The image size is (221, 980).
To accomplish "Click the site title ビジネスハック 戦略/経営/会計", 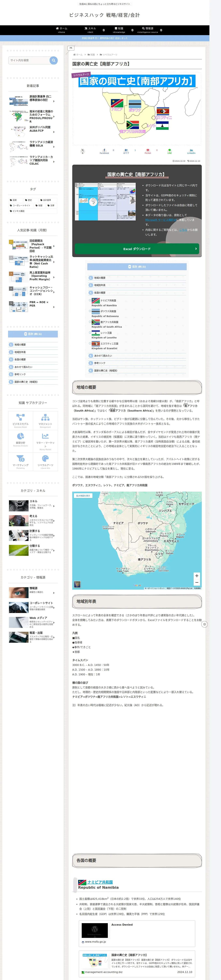I will click(x=104, y=15).
